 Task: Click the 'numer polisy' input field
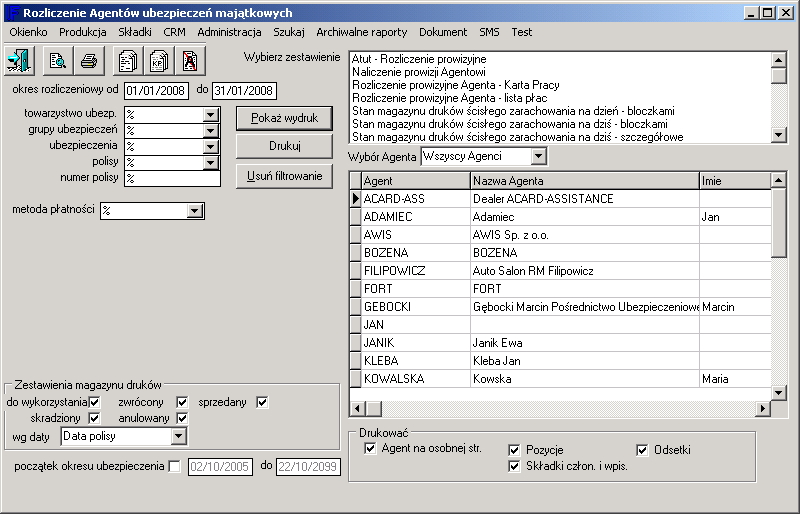(172, 178)
